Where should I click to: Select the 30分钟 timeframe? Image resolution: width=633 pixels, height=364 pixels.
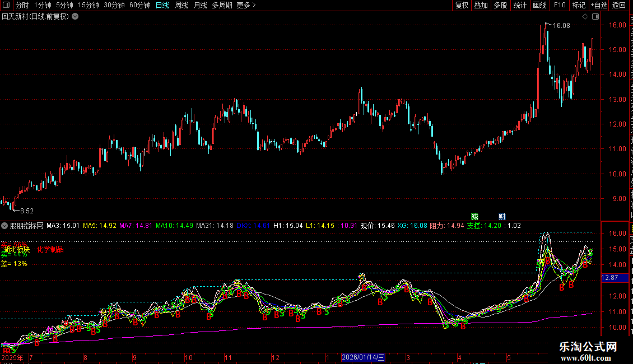[x=114, y=5]
